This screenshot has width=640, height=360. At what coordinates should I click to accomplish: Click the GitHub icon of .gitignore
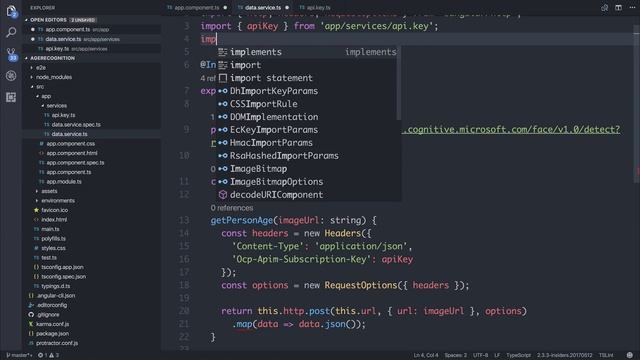[x=31, y=315]
